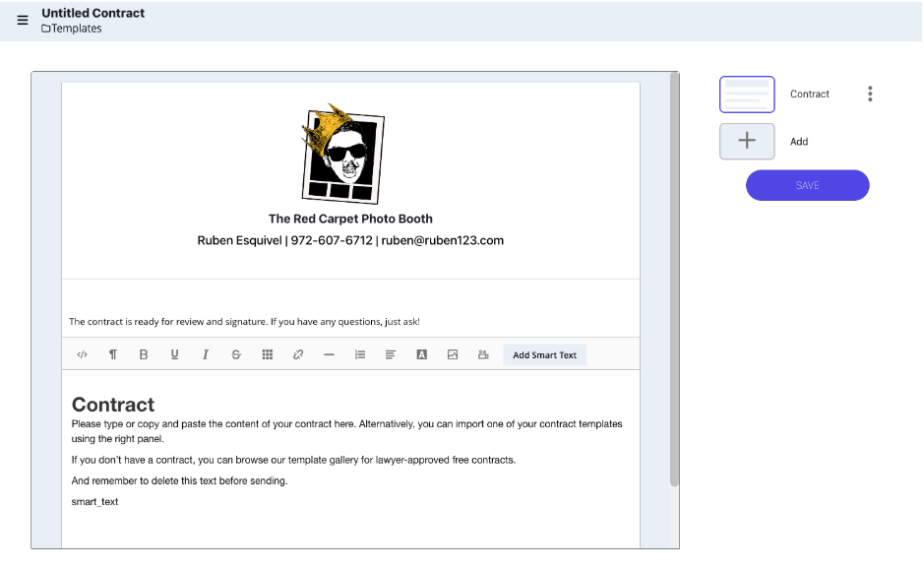Viewport: 924px width, 570px height.
Task: Select the signer/recipient icon in the toolbar
Action: click(x=483, y=354)
